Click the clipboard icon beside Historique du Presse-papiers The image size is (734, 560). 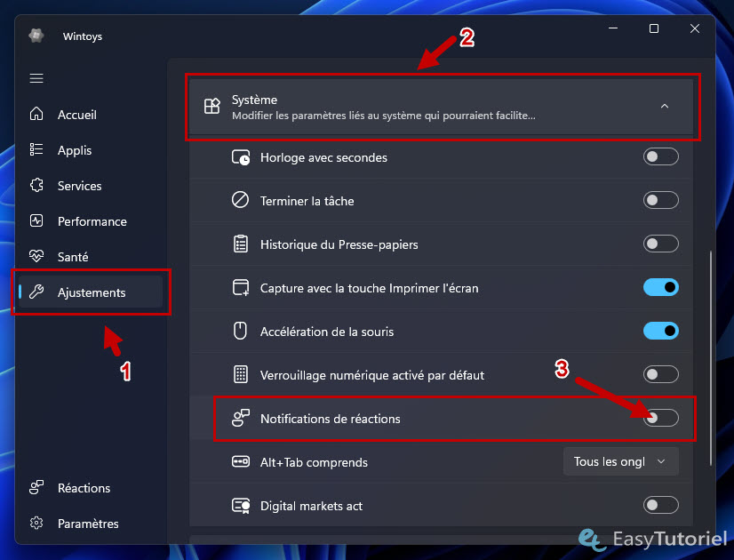point(239,244)
